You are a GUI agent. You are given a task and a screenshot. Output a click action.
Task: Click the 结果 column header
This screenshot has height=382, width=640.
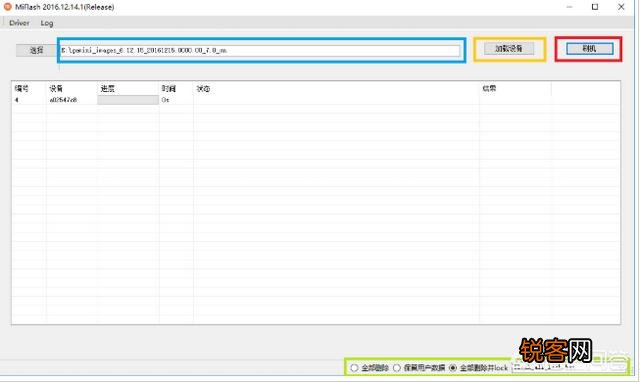point(489,88)
